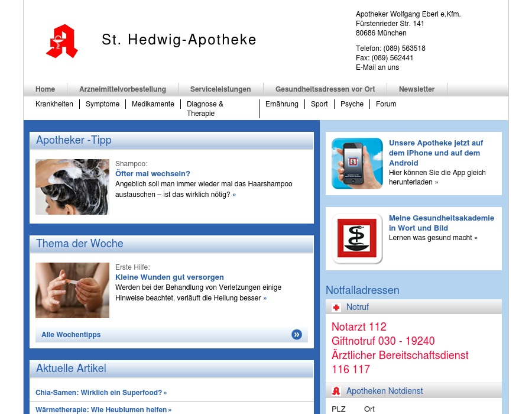Open the Arzneimittelvorbestellung menu item
Viewport: 532px width, 414px height.
pyautogui.click(x=122, y=89)
